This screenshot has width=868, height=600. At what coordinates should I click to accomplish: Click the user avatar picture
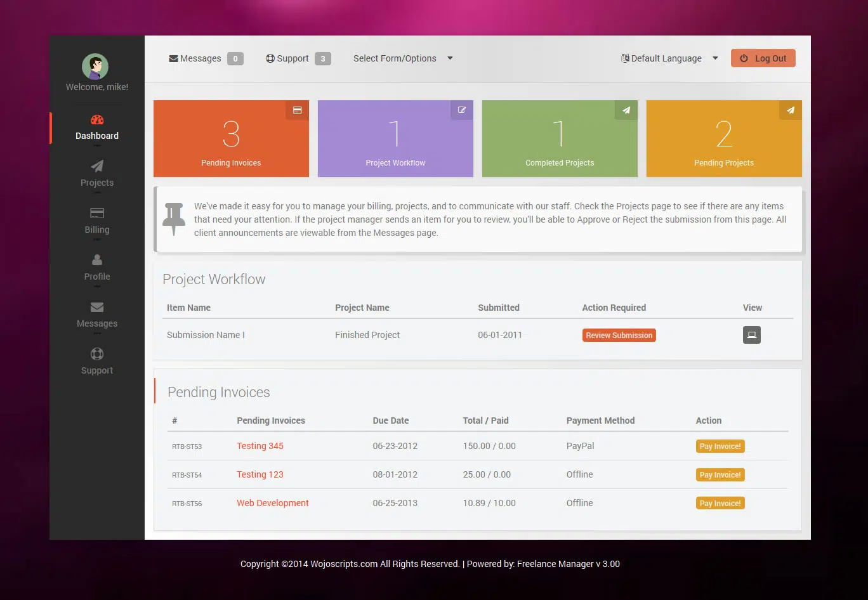(x=95, y=67)
